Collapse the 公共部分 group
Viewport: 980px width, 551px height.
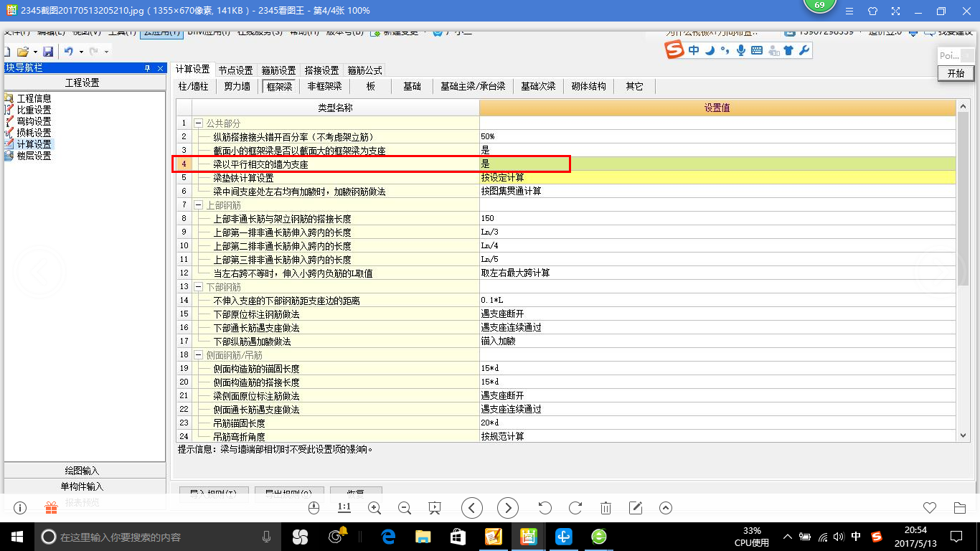click(198, 123)
